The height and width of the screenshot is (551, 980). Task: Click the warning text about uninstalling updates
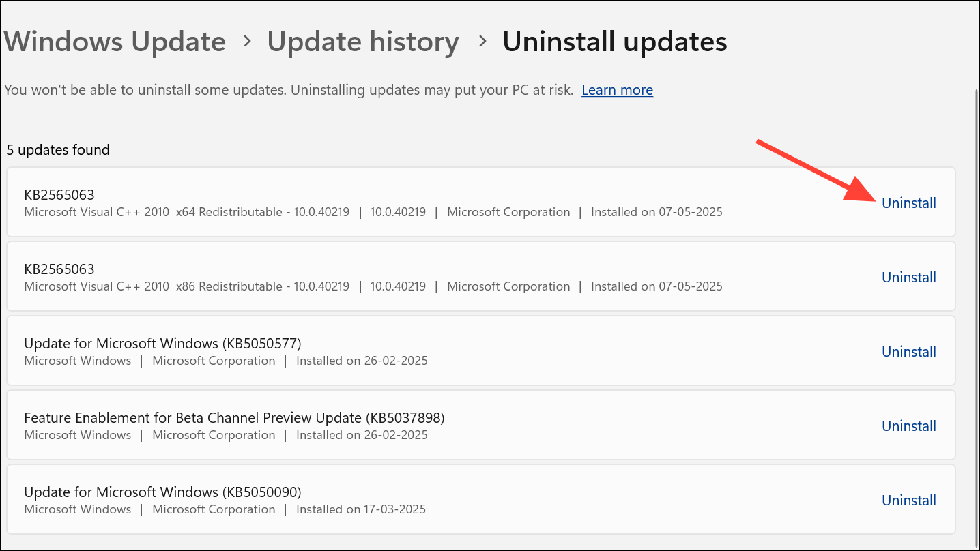point(287,89)
